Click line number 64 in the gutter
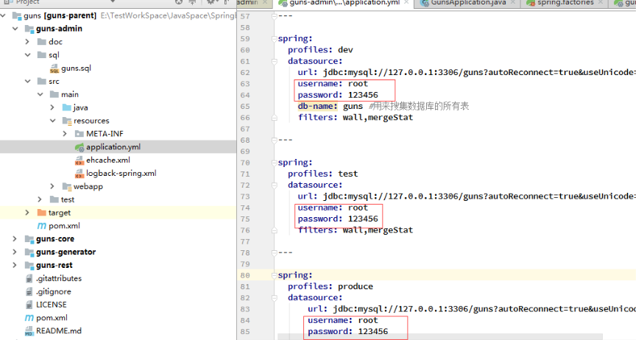This screenshot has width=644, height=340. point(245,95)
